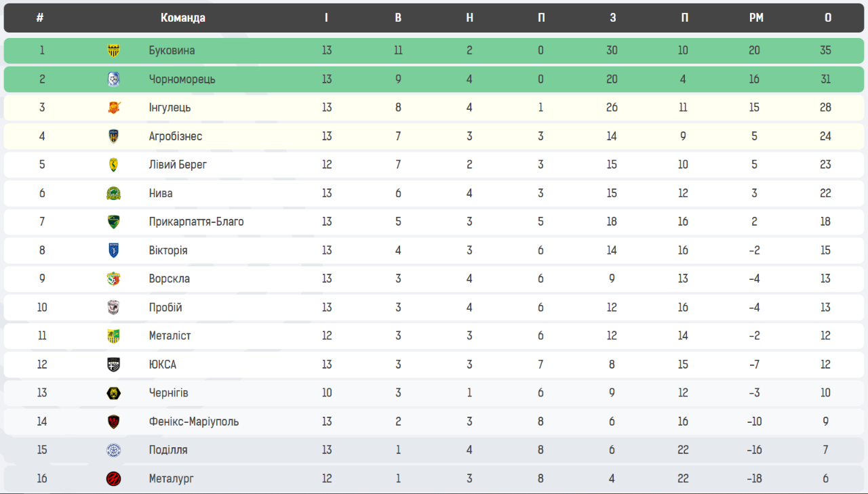
Task: Click the Вікторія team name
Action: [168, 250]
